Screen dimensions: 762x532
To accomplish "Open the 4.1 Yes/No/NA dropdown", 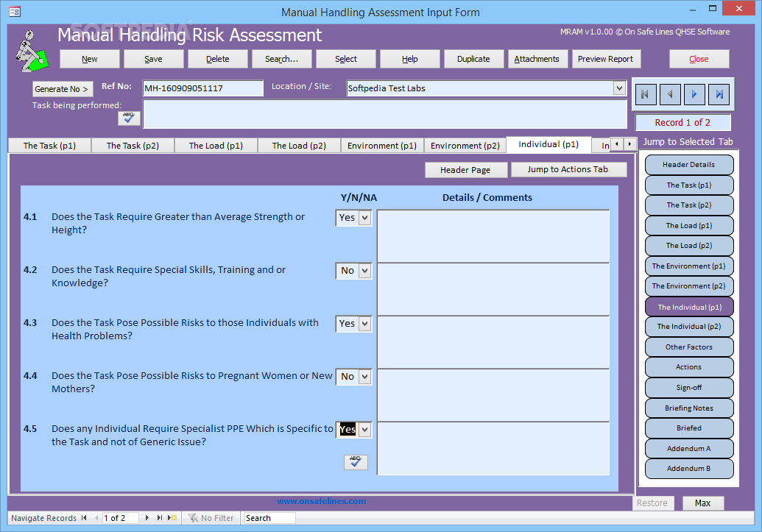I will [x=365, y=218].
